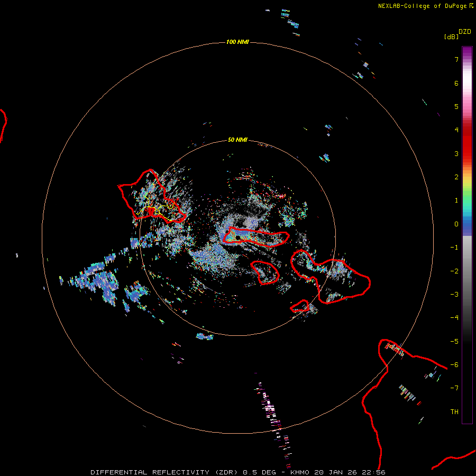476x476 pixels.
Task: Click the -3 value on the scale
Action: pos(454,295)
